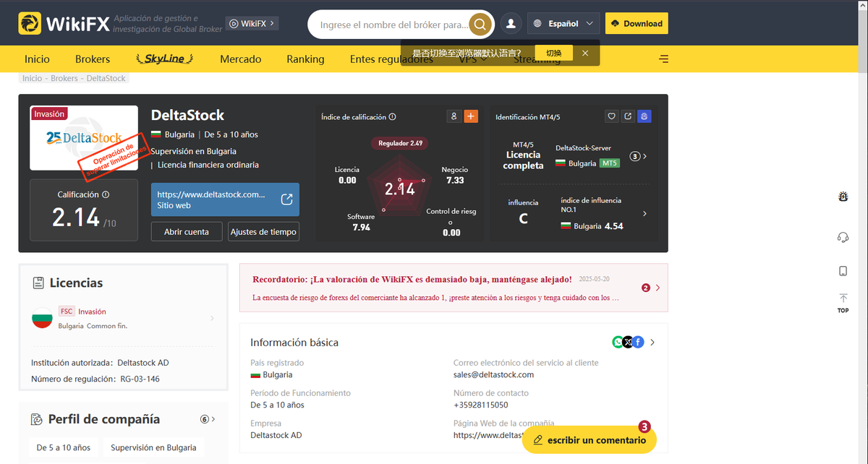
Task: Click the escribir un comentario button
Action: 589,440
